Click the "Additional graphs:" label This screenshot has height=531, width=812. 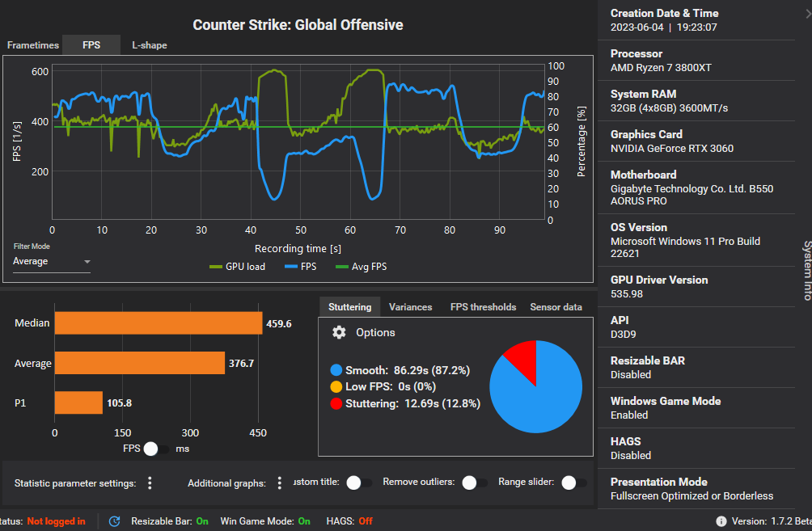(x=226, y=483)
